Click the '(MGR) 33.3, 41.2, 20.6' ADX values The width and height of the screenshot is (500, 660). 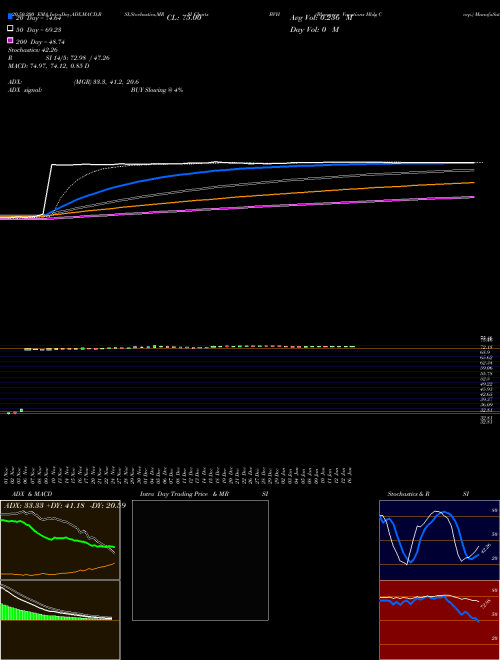coord(106,82)
